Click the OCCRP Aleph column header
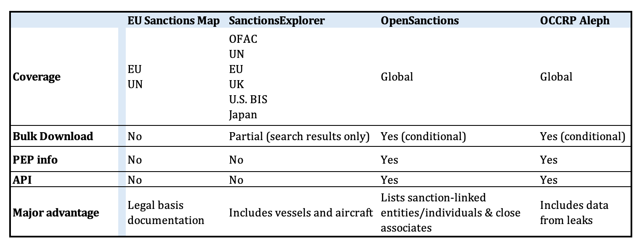 point(575,20)
